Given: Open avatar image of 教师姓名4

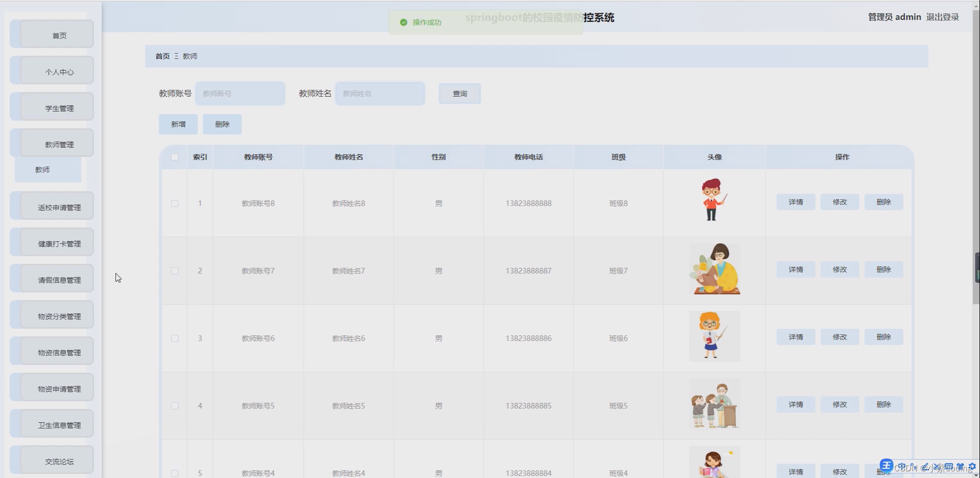Looking at the screenshot, I should pyautogui.click(x=714, y=462).
